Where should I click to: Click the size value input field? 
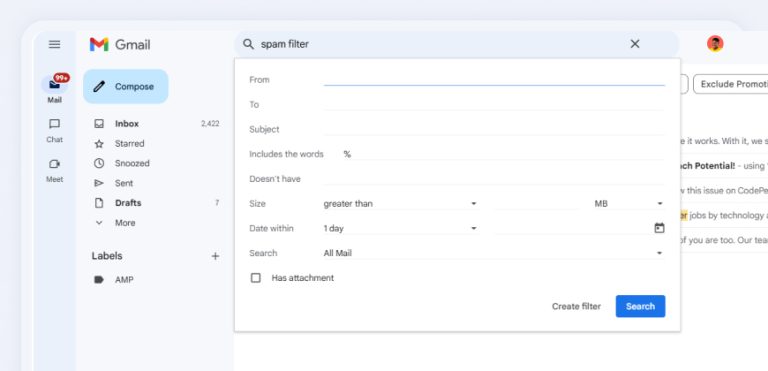coord(537,203)
